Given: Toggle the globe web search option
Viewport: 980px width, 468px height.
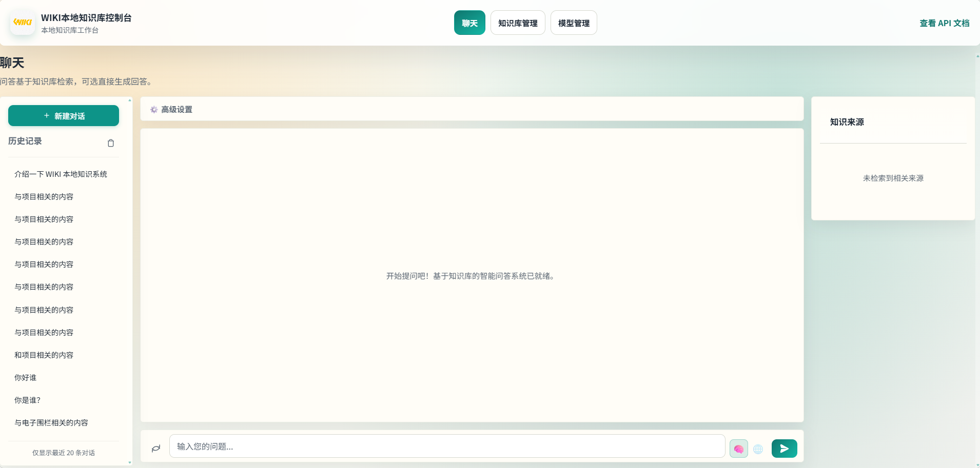Looking at the screenshot, I should [x=758, y=449].
